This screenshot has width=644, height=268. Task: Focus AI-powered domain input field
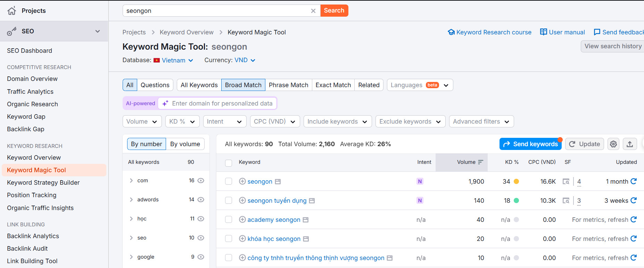[x=217, y=103]
